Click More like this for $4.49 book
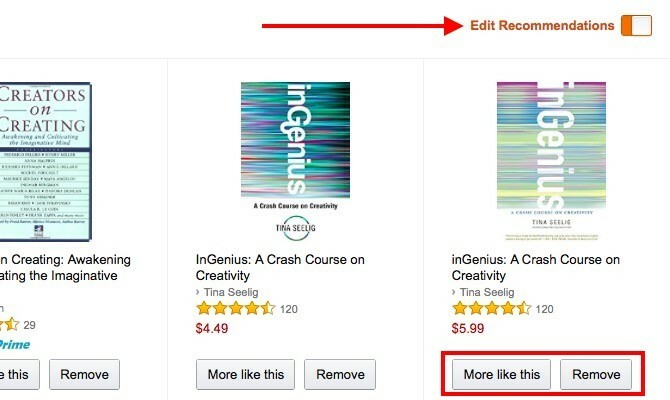Screen dimensions: 670x400 (246, 375)
